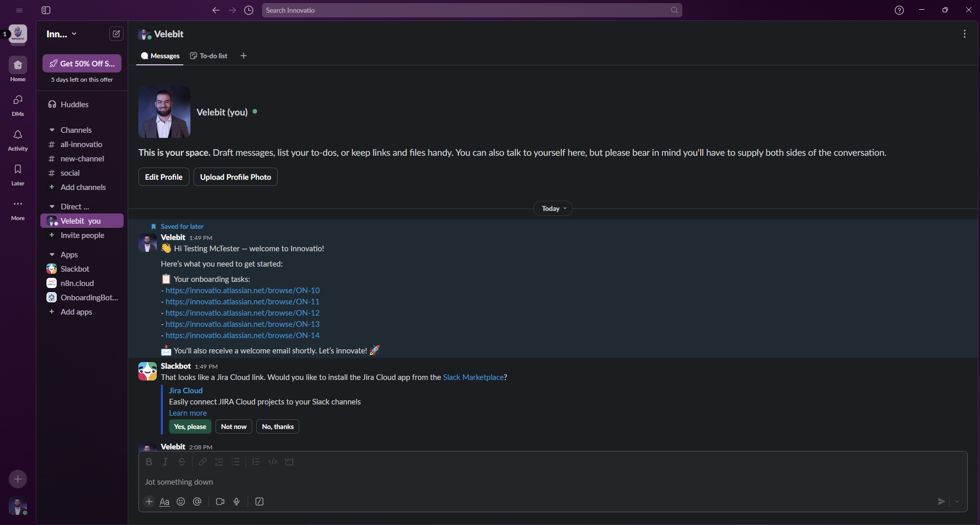Open the Huddles section in the sidebar

pos(74,104)
